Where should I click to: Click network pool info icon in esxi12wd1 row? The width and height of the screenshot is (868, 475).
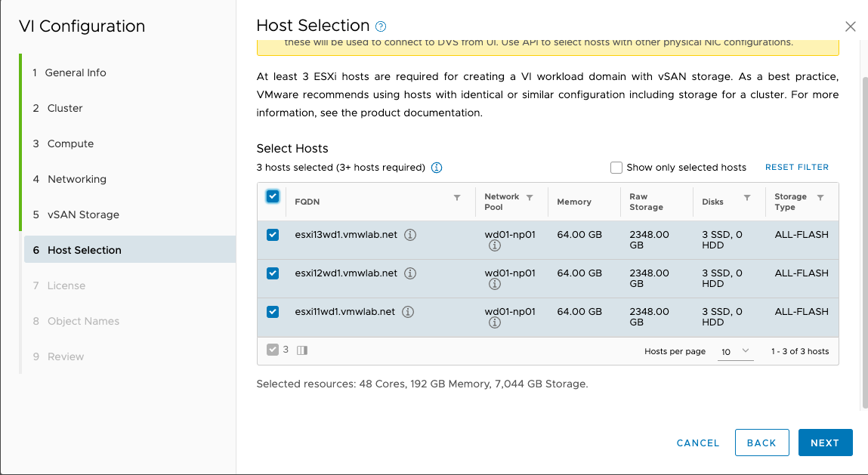pos(495,284)
